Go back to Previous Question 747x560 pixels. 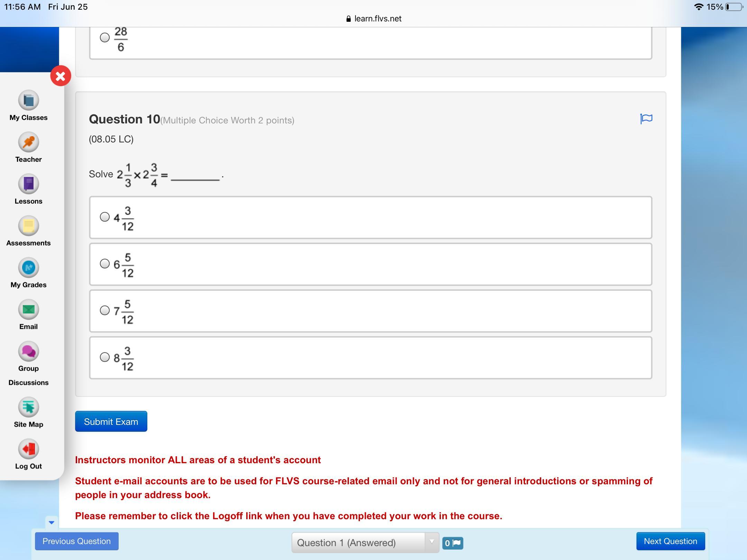[x=76, y=541]
